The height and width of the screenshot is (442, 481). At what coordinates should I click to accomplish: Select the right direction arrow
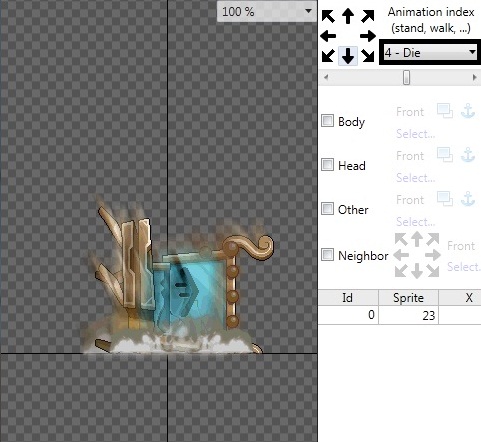[x=368, y=36]
